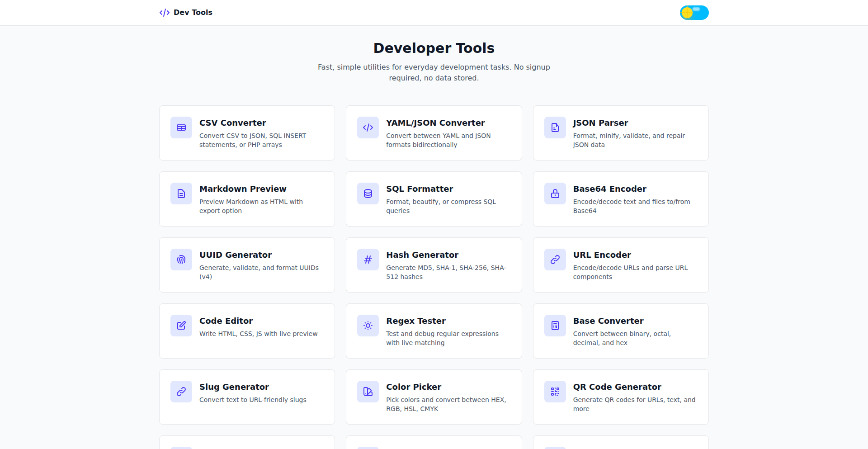Open the Slug Generator tool title

[x=234, y=387]
